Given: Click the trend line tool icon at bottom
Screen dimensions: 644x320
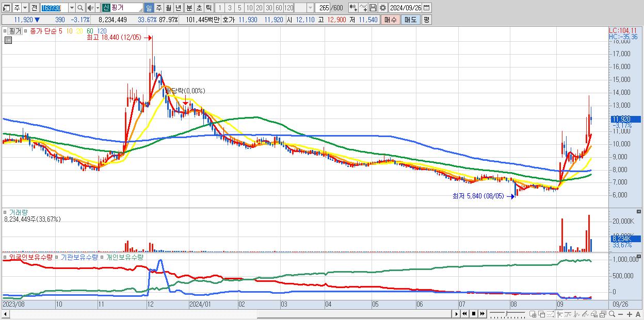Looking at the screenshot, I should pyautogui.click(x=568, y=314).
